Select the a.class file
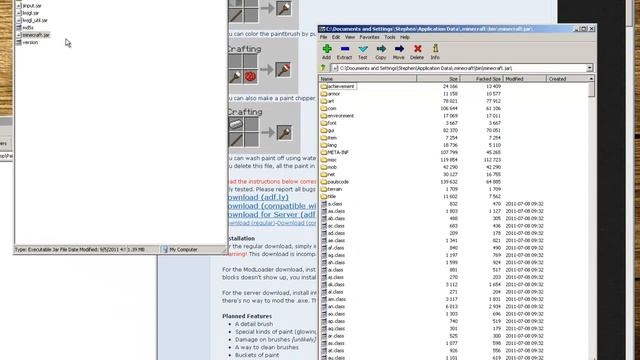The height and width of the screenshot is (360, 640). tap(332, 204)
